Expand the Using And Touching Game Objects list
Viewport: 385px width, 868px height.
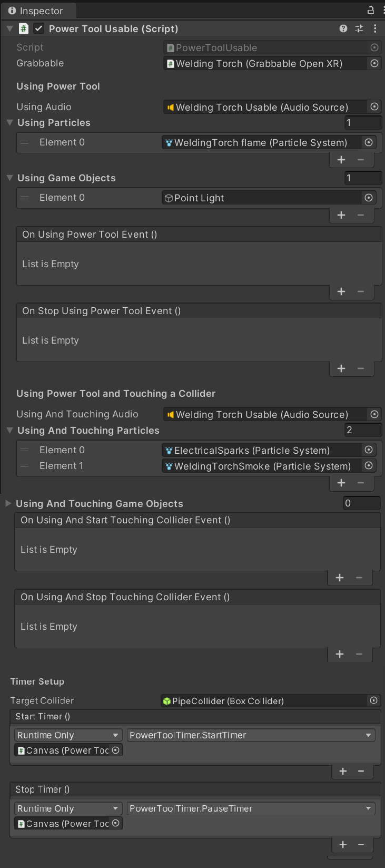coord(8,503)
